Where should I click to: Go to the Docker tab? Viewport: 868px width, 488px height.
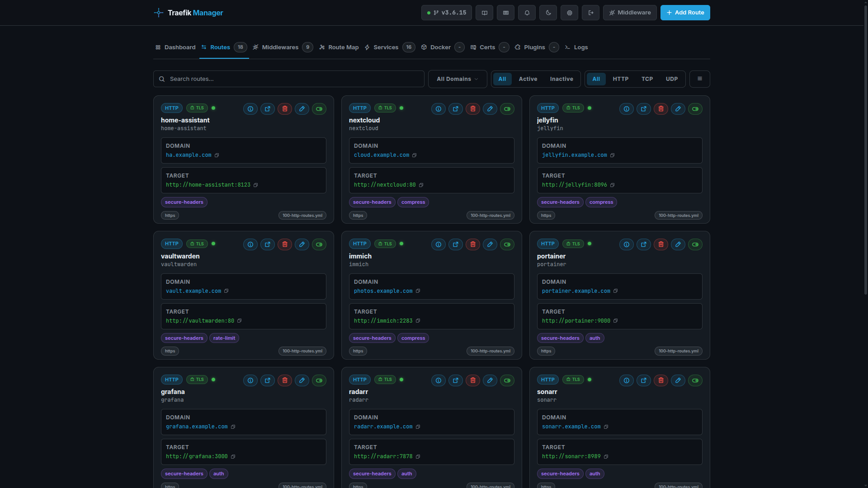443,47
